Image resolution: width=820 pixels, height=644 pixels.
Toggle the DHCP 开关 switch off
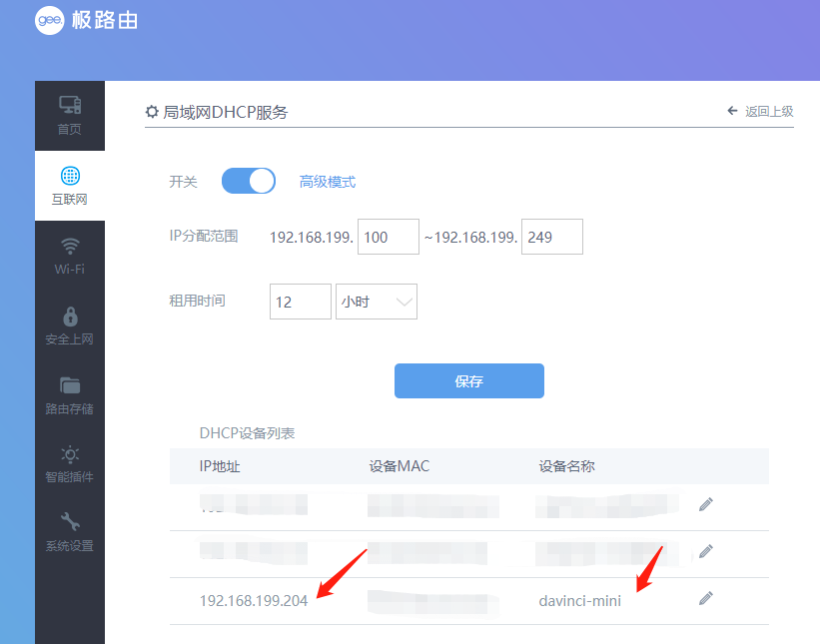point(249,181)
